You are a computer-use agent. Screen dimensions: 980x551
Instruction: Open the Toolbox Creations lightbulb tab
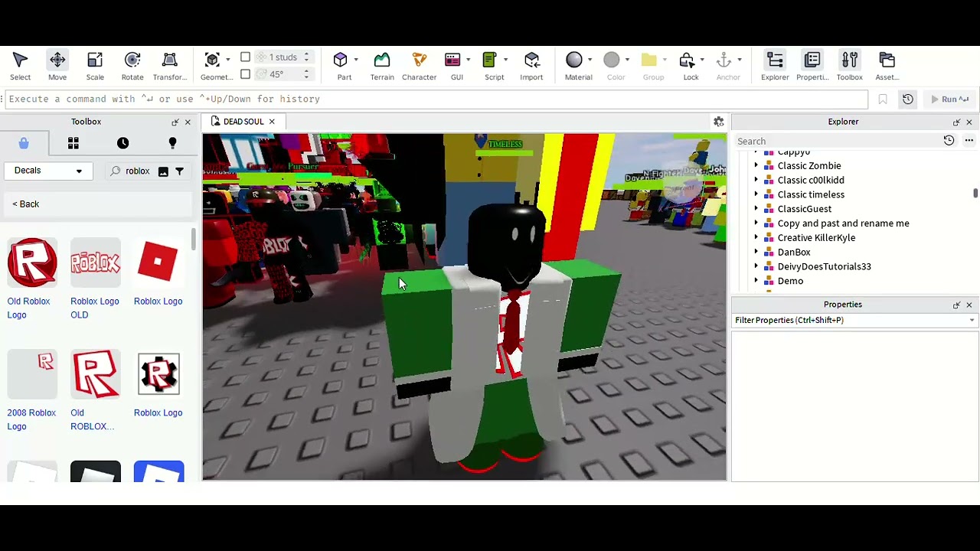point(172,143)
